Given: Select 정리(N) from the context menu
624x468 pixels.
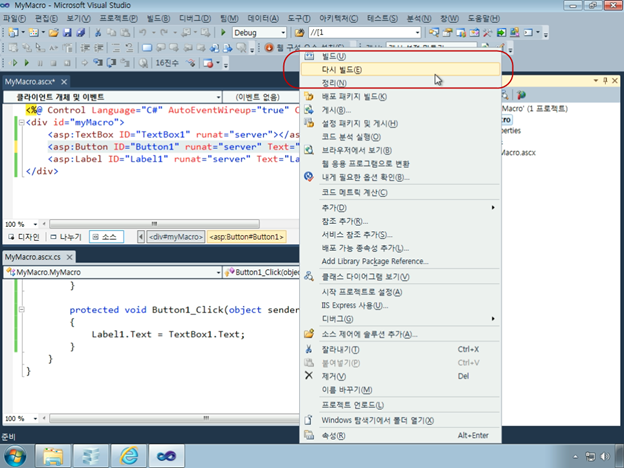Looking at the screenshot, I should (400, 83).
